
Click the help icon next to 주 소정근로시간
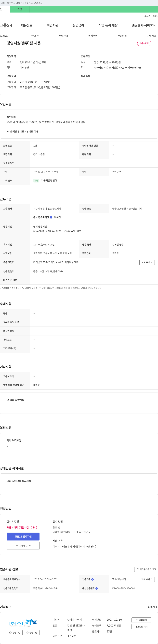click(51, 217)
